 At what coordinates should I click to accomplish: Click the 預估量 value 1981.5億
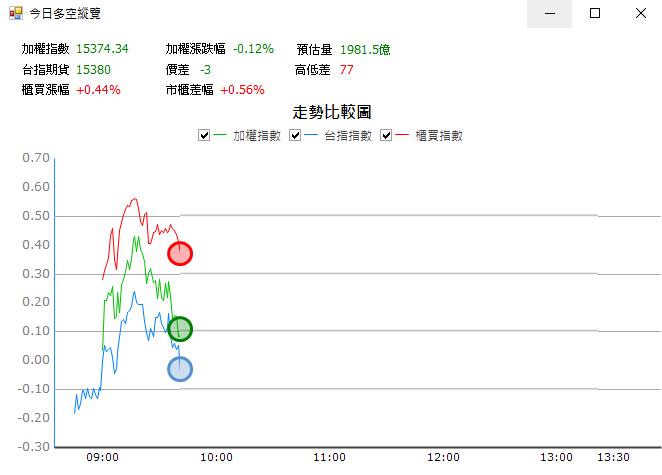coord(365,50)
